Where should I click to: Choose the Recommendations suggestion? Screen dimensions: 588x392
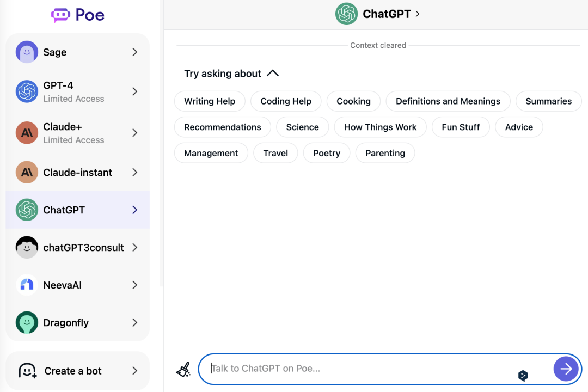pos(222,127)
